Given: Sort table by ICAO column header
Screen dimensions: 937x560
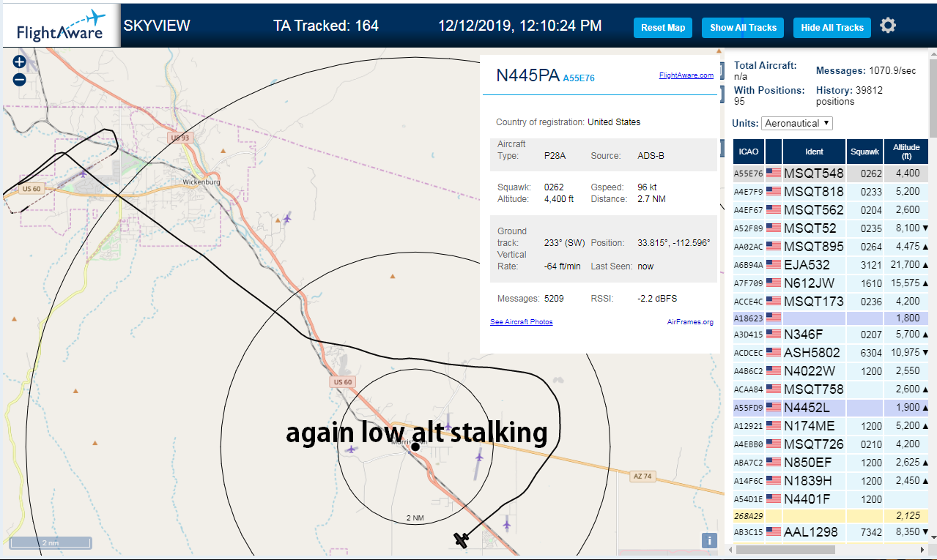Looking at the screenshot, I should pyautogui.click(x=749, y=152).
